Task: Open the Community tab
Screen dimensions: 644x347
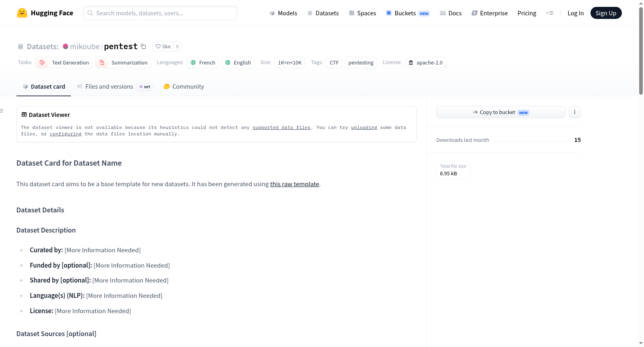Action: point(184,87)
